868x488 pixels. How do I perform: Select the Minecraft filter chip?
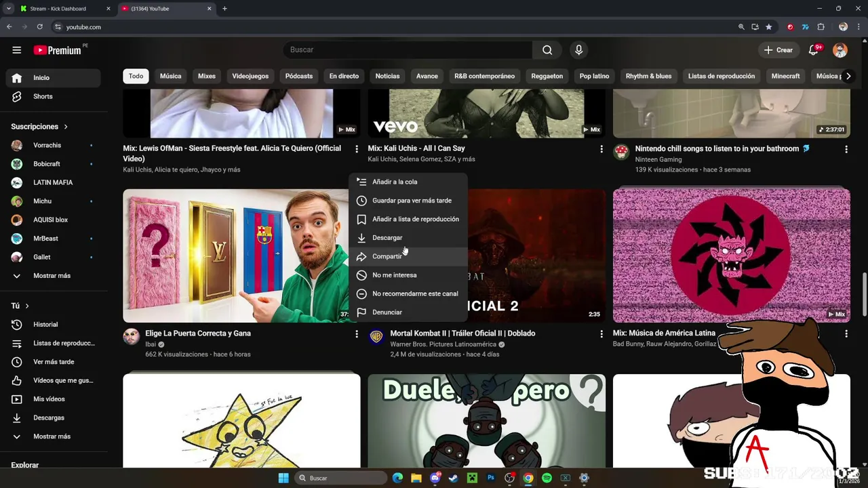785,76
